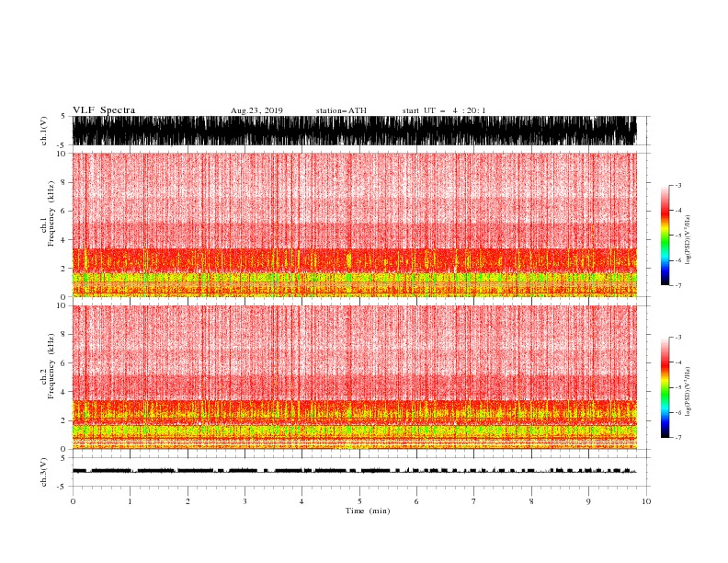Click the ch.1 color bar tick "-3"

(678, 185)
